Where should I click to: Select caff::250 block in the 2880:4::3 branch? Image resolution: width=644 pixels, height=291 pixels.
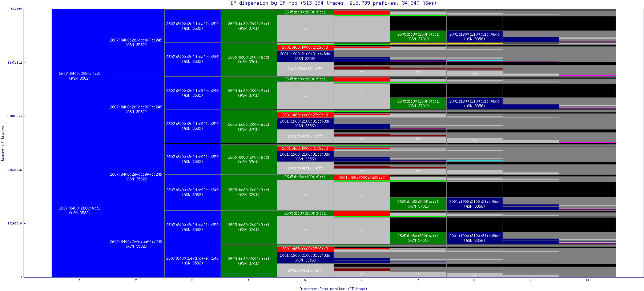click(x=193, y=26)
